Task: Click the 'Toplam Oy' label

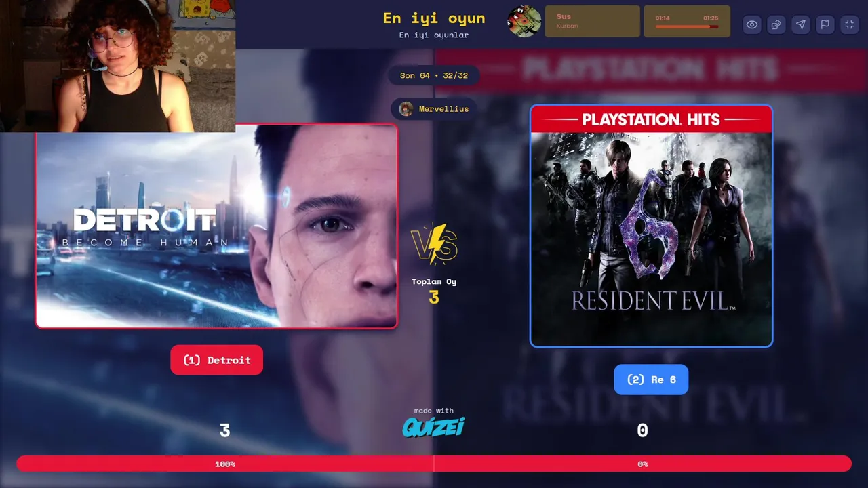Action: 434,282
